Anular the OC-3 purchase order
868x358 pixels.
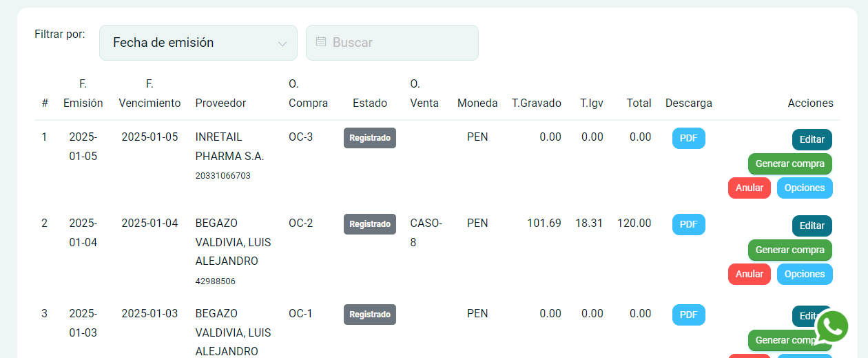pos(749,188)
